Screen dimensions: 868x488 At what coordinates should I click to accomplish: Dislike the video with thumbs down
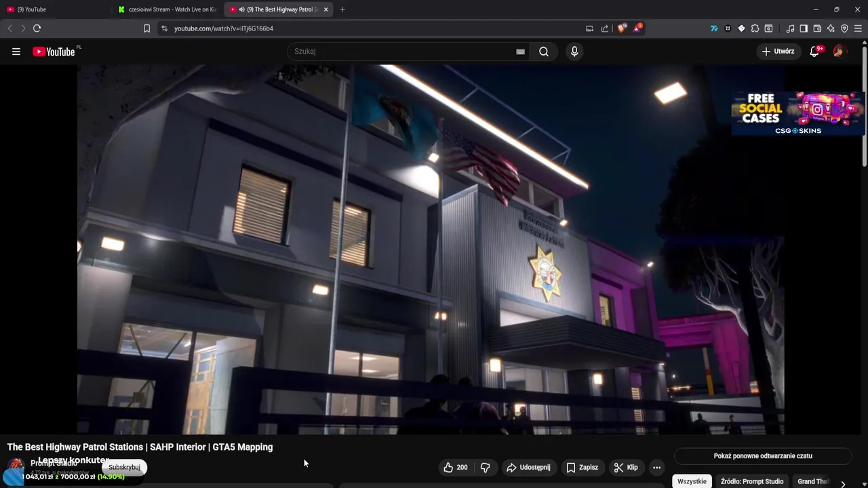tap(485, 467)
